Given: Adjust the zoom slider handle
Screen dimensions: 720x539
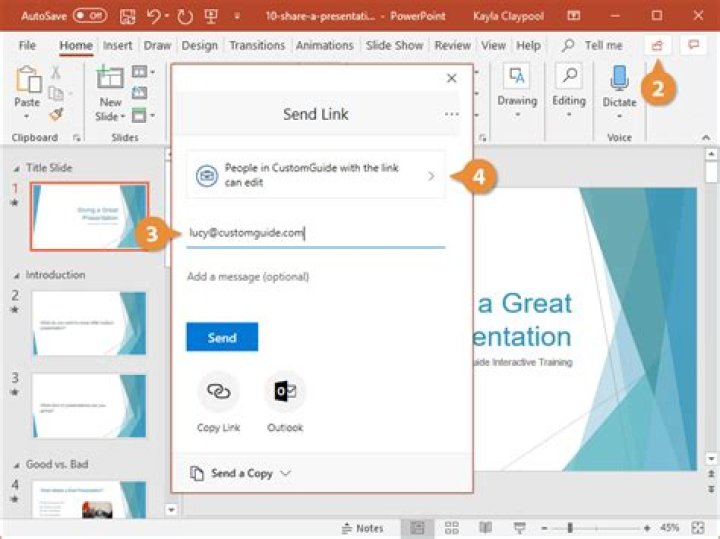Looking at the screenshot, I should [570, 528].
